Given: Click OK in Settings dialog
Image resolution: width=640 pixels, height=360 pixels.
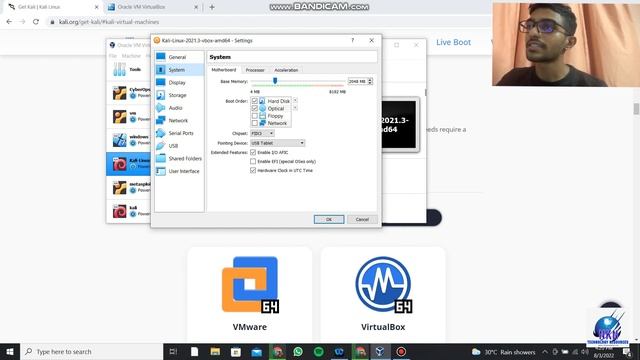Looking at the screenshot, I should coord(329,219).
